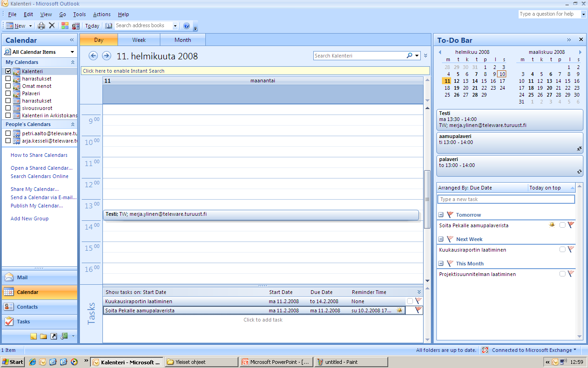Image resolution: width=588 pixels, height=368 pixels.
Task: Click the Search Kalenteri magnifier icon
Action: point(409,56)
